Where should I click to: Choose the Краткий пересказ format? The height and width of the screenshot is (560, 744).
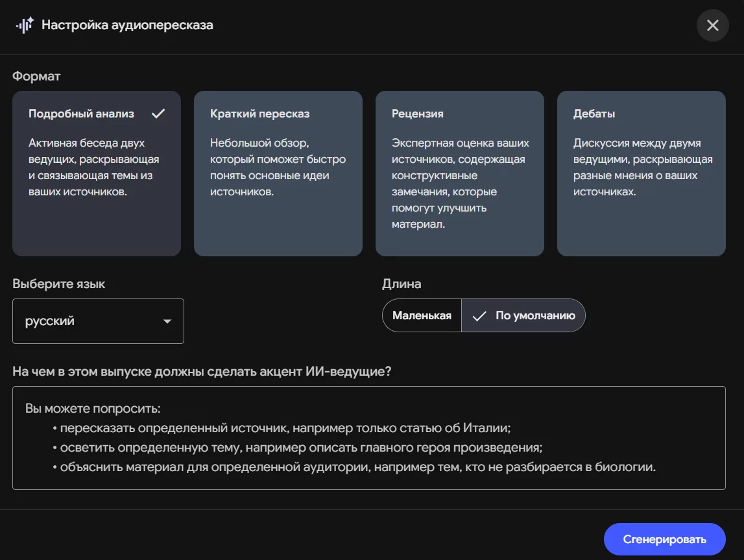click(x=278, y=173)
